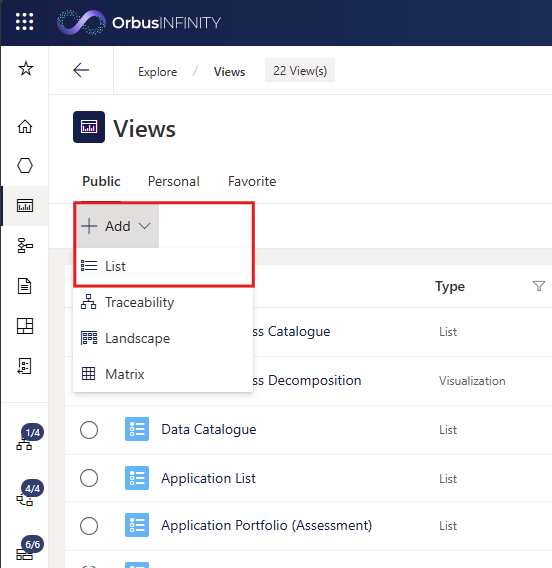Open the dashboard layout sidebar icon

point(25,326)
